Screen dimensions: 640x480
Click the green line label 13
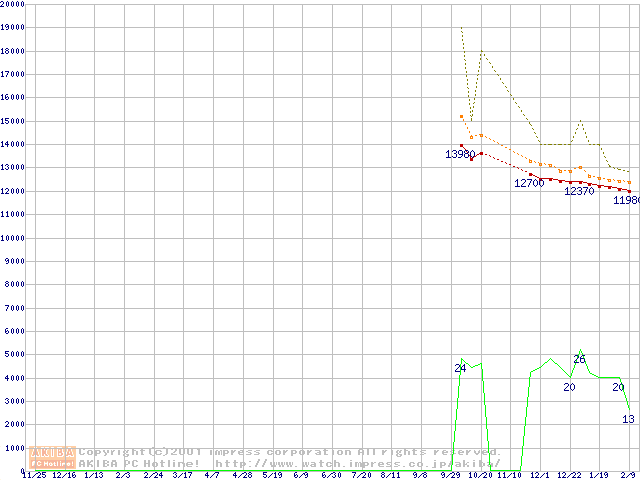pos(628,419)
